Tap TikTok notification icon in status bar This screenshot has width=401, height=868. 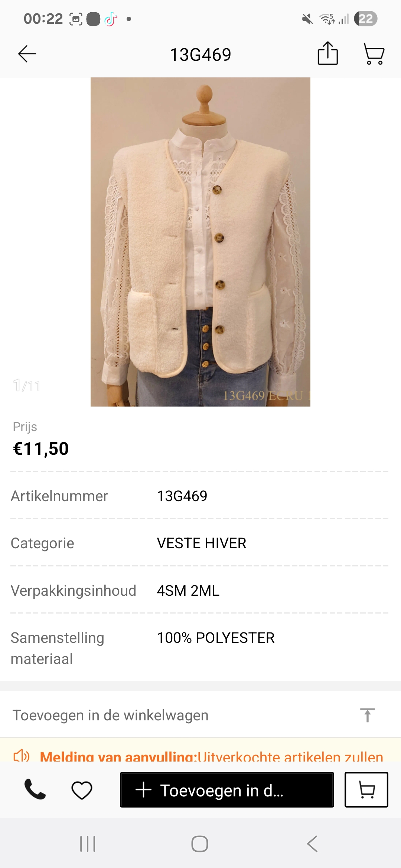(111, 19)
